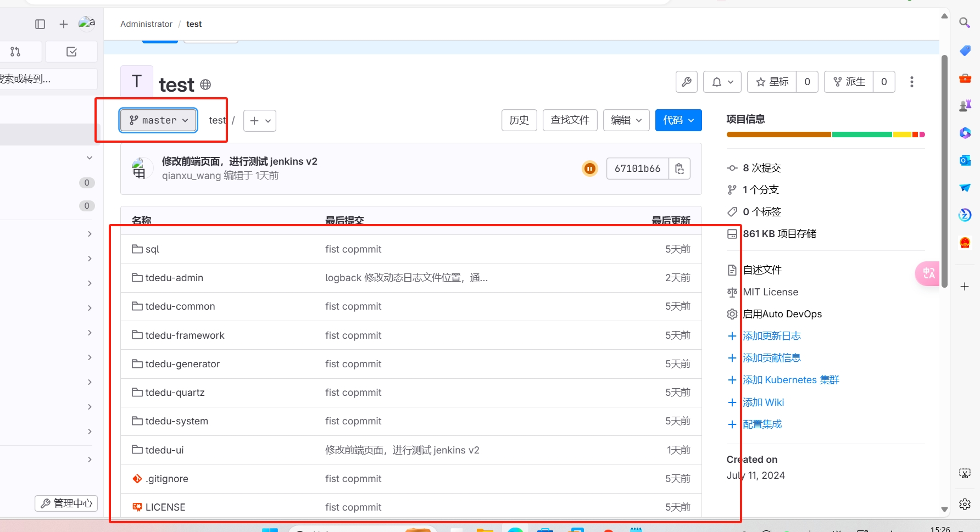The width and height of the screenshot is (980, 532).
Task: Click the plus customize sidebar icon
Action: 965,287
